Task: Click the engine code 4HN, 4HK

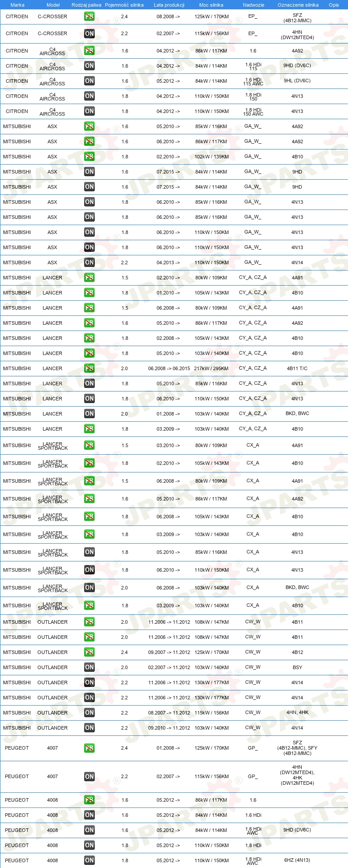Action: (297, 713)
